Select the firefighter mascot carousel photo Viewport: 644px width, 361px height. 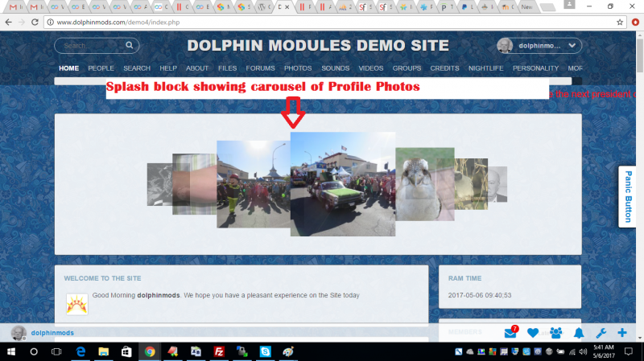(254, 184)
